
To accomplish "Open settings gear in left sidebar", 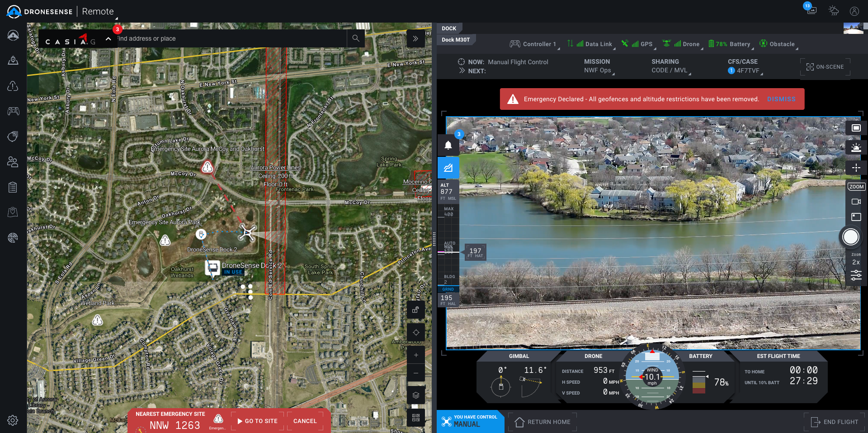I will [x=13, y=420].
